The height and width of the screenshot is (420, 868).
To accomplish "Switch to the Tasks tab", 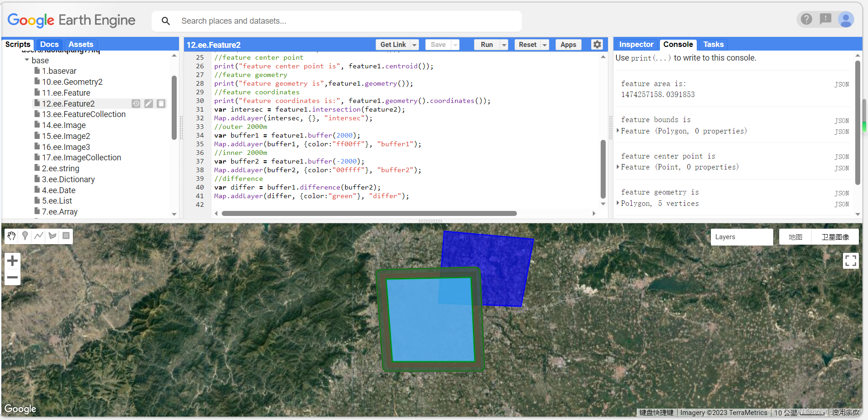I will 713,44.
